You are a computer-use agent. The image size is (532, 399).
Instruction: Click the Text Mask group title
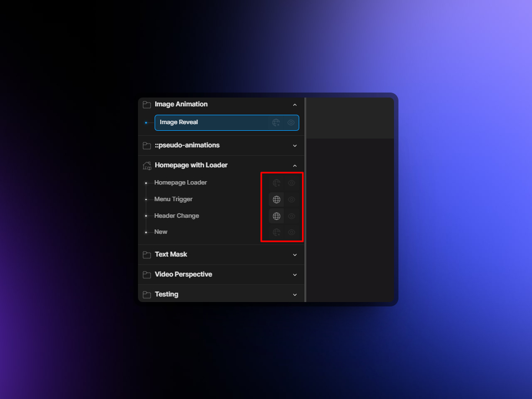pyautogui.click(x=171, y=254)
